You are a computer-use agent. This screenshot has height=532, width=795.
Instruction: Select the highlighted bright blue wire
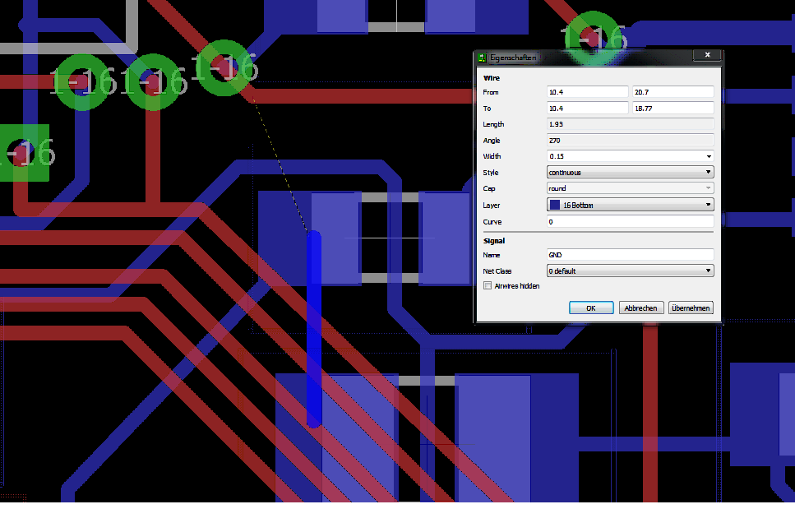(314, 330)
